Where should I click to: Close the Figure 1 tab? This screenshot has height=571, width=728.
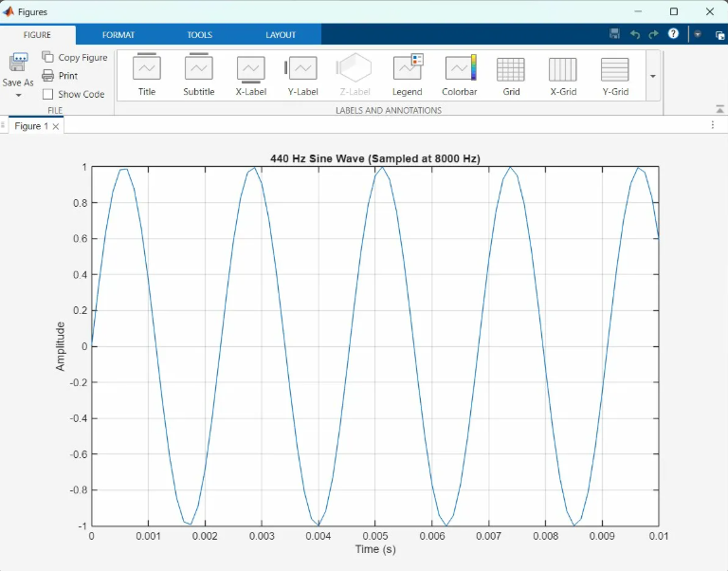click(x=56, y=126)
